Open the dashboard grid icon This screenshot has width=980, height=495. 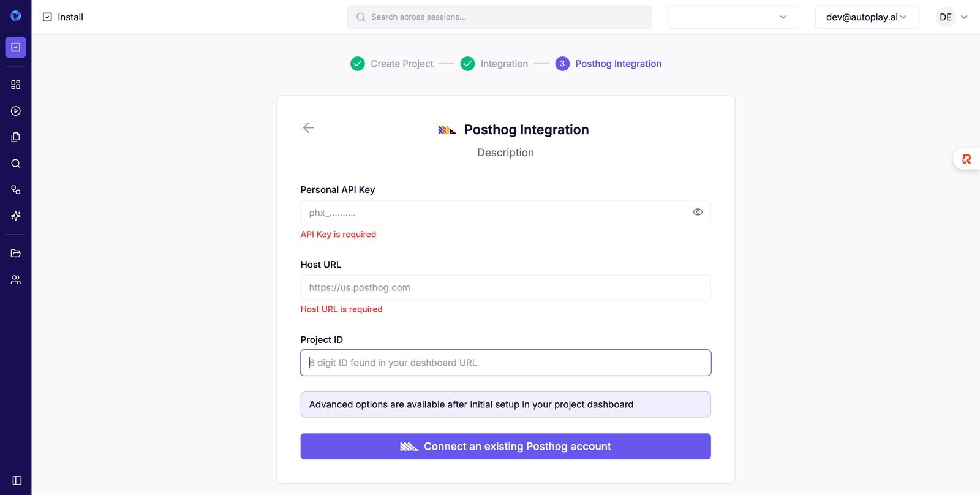[16, 85]
